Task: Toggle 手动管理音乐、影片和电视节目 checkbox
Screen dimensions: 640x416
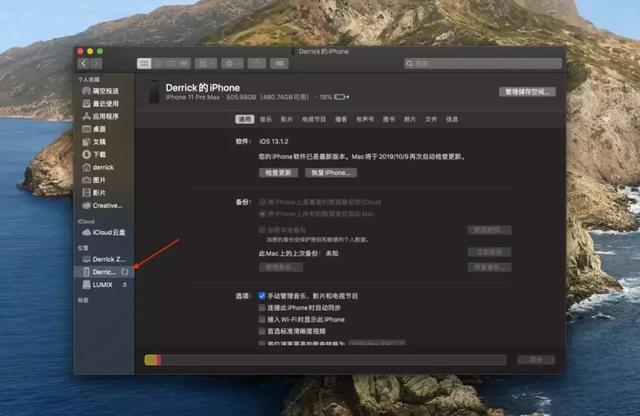Action: [x=261, y=297]
